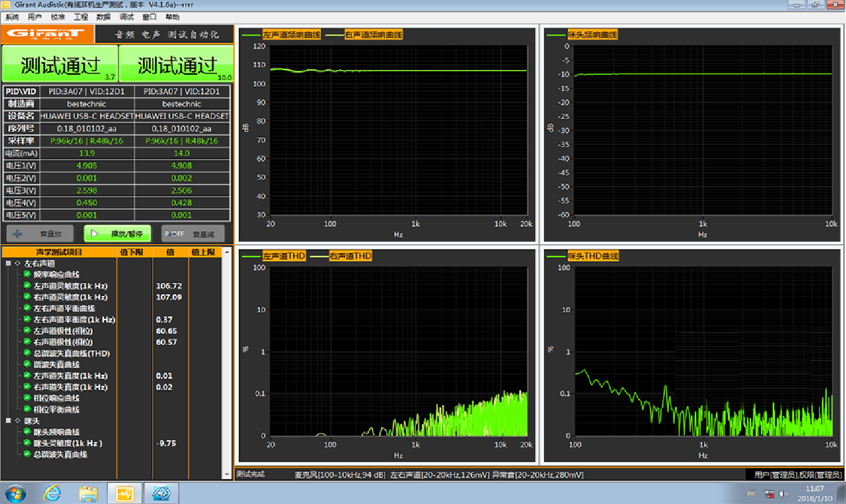Open the Girant Audistic taskbar icon
The height and width of the screenshot is (504, 846).
tap(124, 493)
